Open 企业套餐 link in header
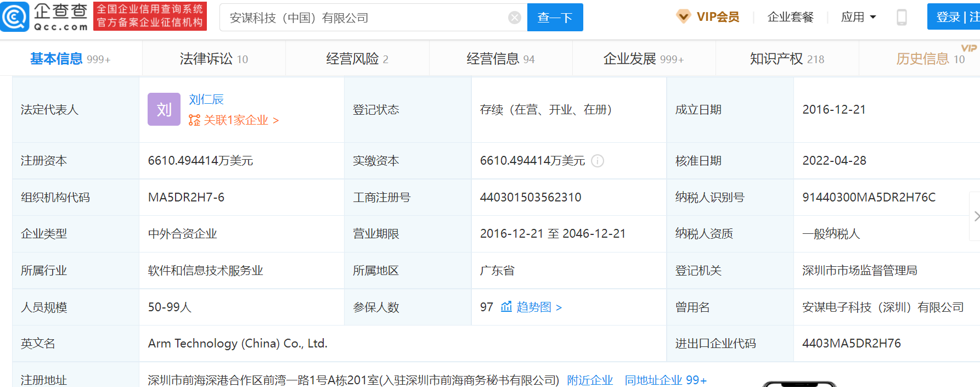 [x=790, y=17]
